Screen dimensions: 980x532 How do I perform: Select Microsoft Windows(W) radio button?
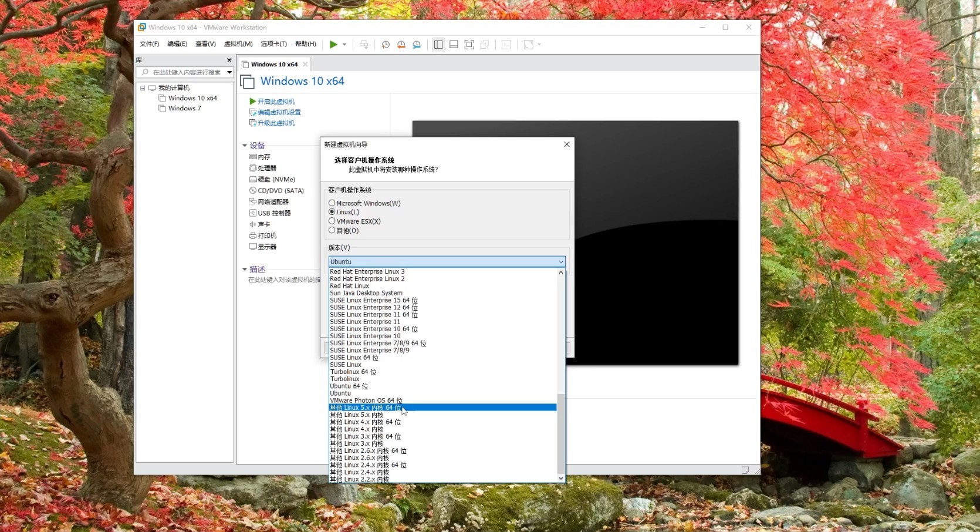pos(332,203)
